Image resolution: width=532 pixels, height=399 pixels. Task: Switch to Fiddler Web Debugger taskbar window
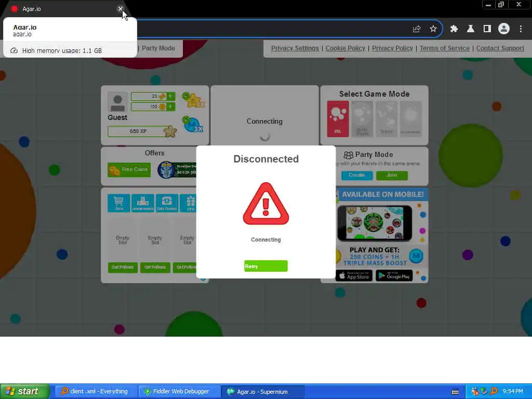click(180, 392)
